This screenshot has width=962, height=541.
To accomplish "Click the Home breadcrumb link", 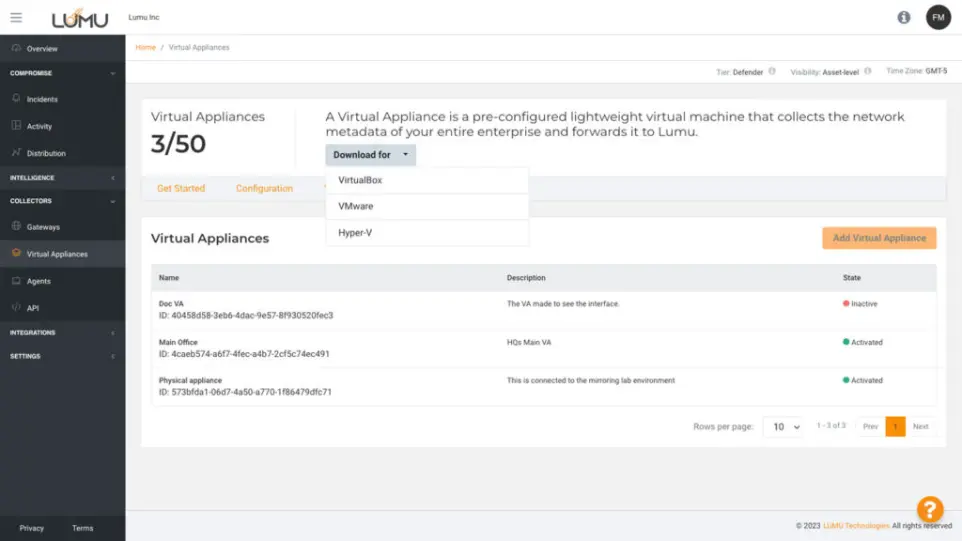I will pos(145,47).
